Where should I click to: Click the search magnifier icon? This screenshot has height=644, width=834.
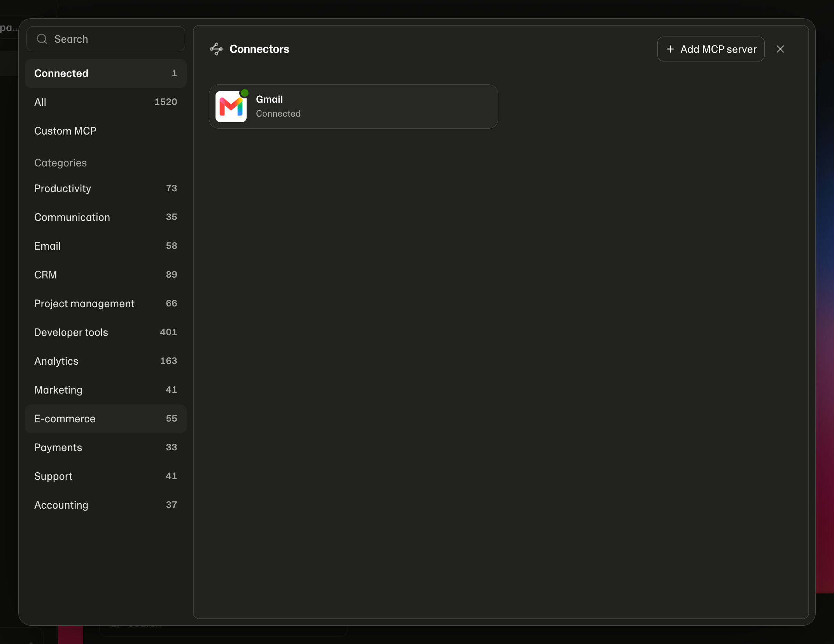coord(42,39)
